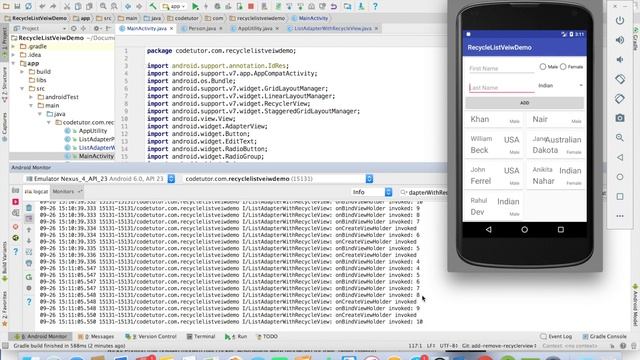The width and height of the screenshot is (640, 360).
Task: Collapse the app folder in project tree
Action: [14, 63]
